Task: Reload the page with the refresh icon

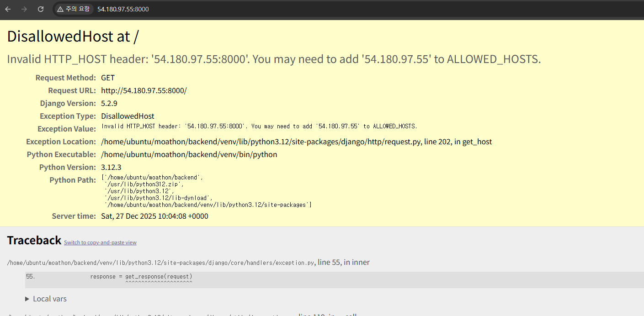Action: point(41,9)
